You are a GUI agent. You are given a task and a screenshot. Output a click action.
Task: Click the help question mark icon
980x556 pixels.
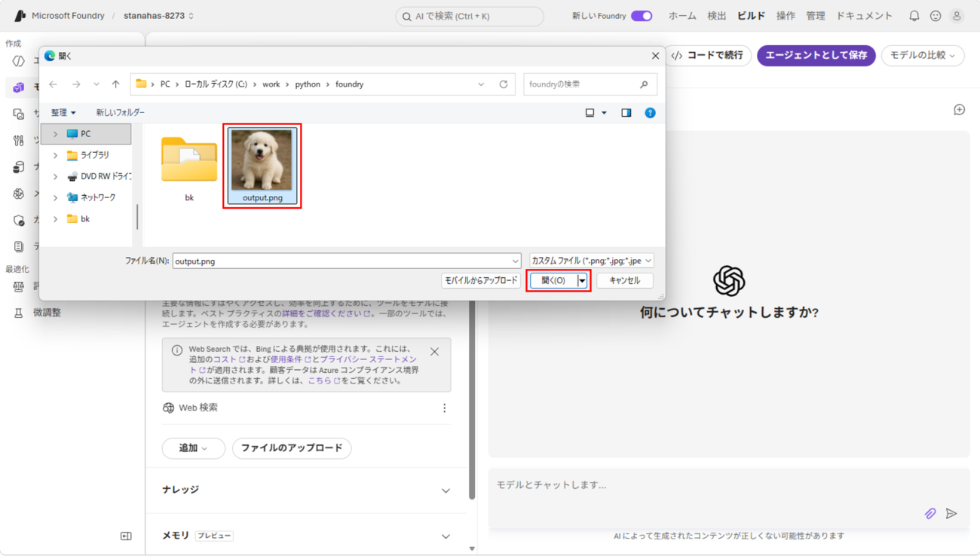[x=650, y=113]
